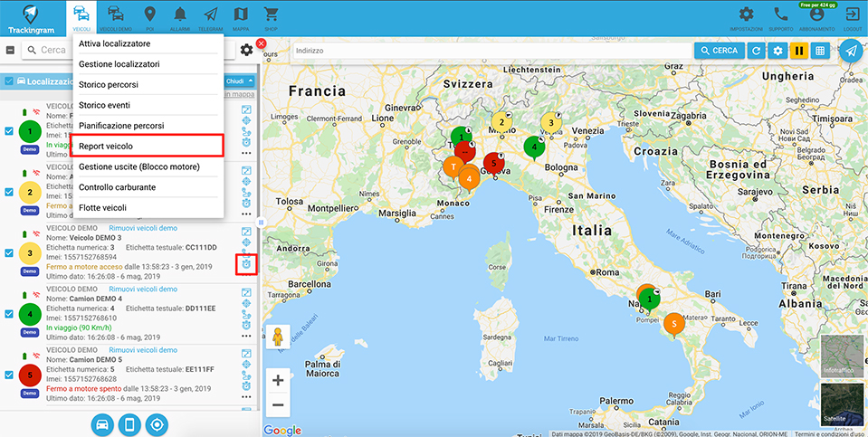Open Camion DEMO 5 more options dots
868x437 pixels.
[246, 396]
